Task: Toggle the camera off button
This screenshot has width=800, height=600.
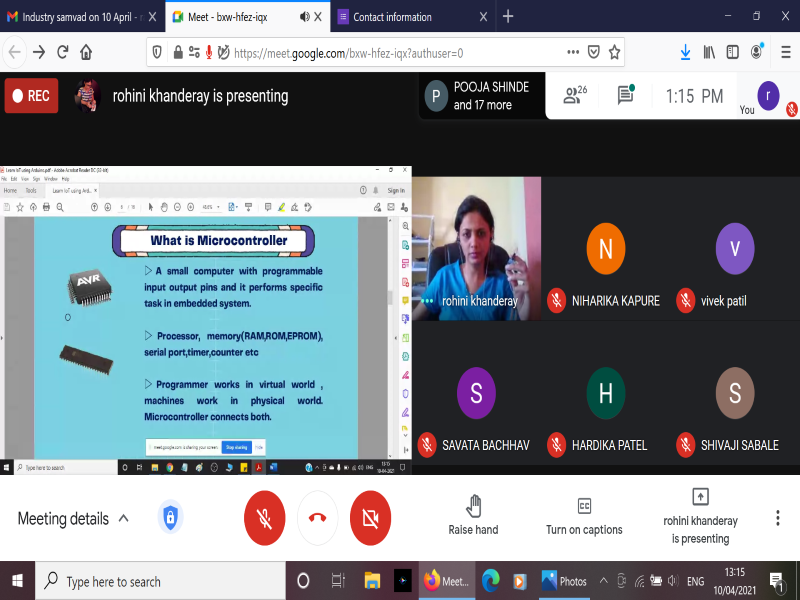Action: pos(370,518)
